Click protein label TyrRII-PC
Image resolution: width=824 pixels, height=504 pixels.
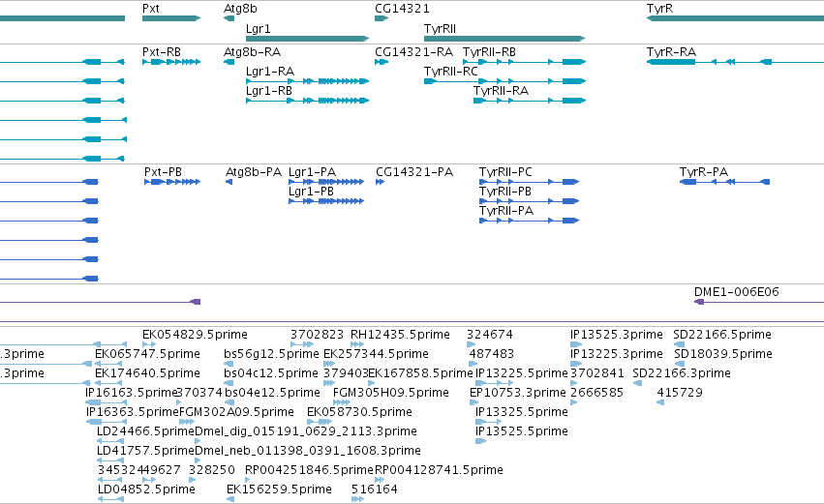click(x=505, y=172)
